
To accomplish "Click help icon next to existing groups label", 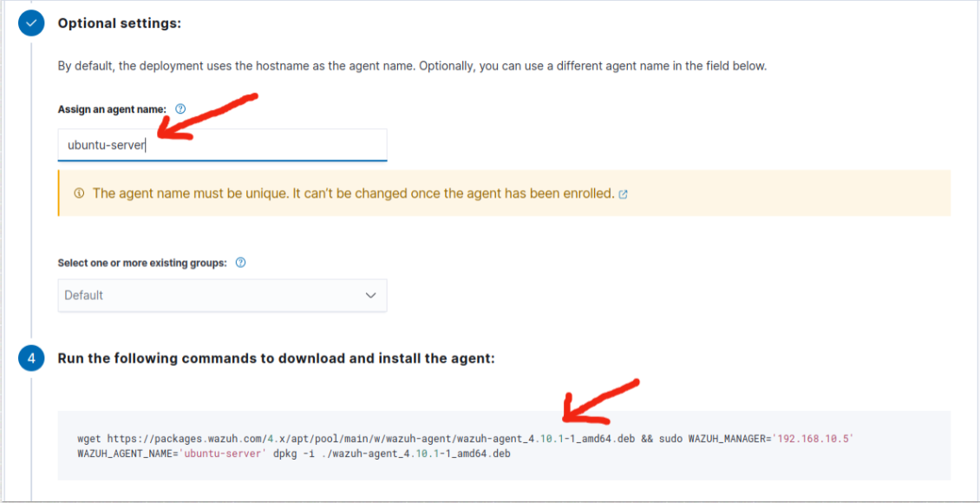I will [241, 263].
